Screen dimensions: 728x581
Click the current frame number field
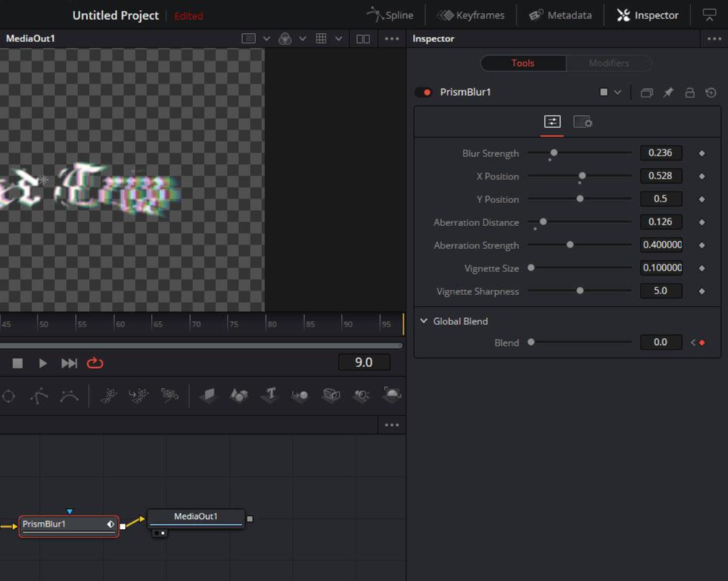pos(364,363)
